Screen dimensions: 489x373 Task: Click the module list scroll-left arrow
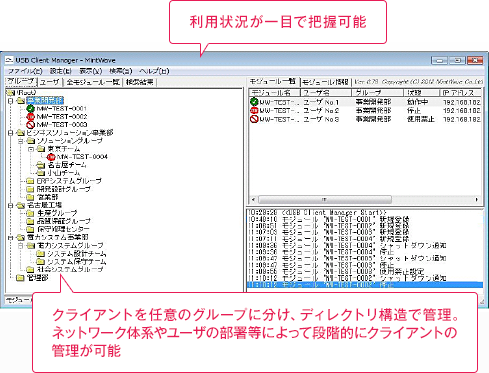(253, 200)
